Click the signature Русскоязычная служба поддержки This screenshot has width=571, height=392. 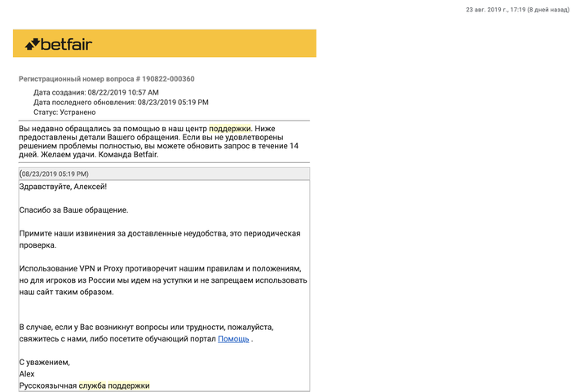click(85, 385)
